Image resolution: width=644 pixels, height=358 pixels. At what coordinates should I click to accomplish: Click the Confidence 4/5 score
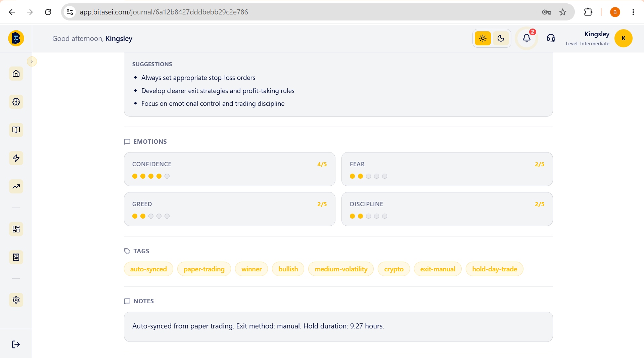point(322,164)
